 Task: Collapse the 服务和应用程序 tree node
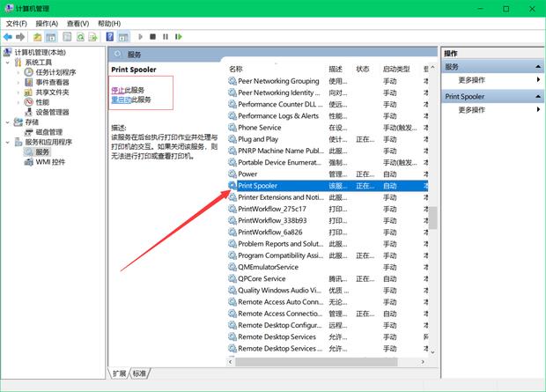8,142
